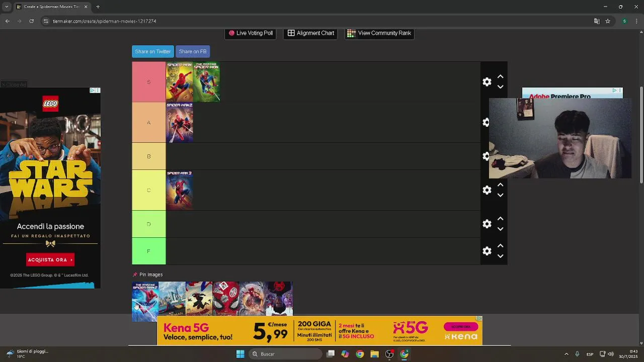Screen dimensions: 644x362
Task: Select the A tier label
Action: [148, 122]
